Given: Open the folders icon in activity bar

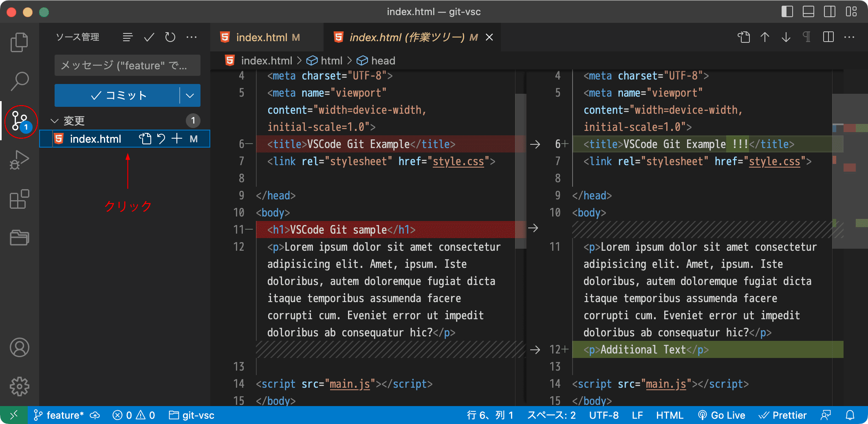Looking at the screenshot, I should point(19,238).
